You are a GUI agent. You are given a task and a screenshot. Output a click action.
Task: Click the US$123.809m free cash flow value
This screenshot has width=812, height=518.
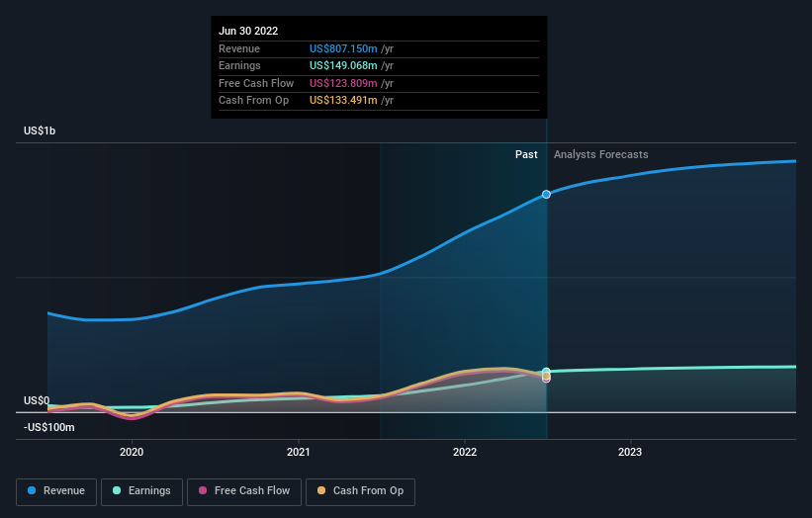(x=343, y=83)
